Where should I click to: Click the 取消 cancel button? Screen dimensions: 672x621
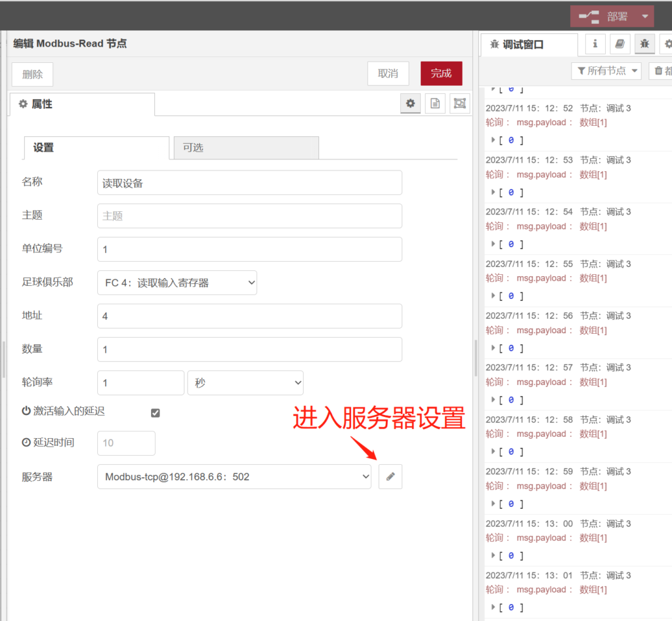388,73
